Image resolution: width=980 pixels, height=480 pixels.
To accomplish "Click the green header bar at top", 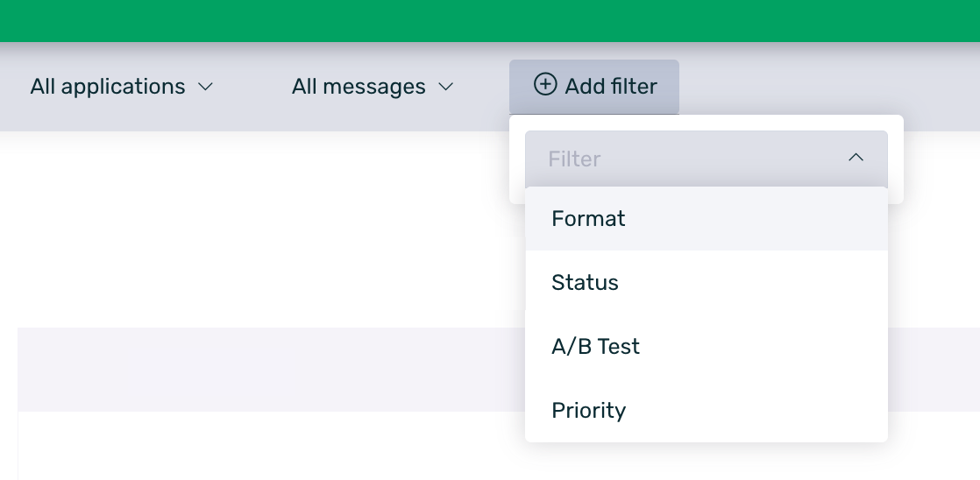I will click(x=490, y=20).
